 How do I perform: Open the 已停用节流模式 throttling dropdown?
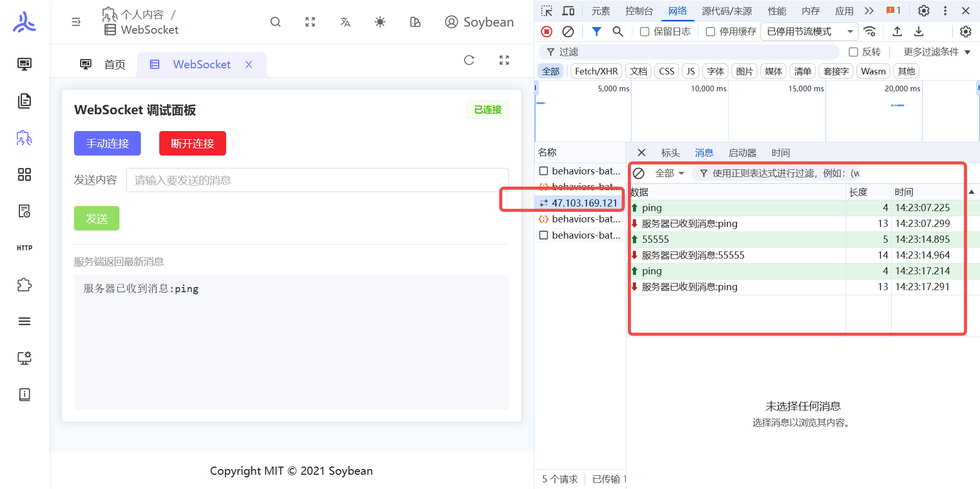coord(809,32)
